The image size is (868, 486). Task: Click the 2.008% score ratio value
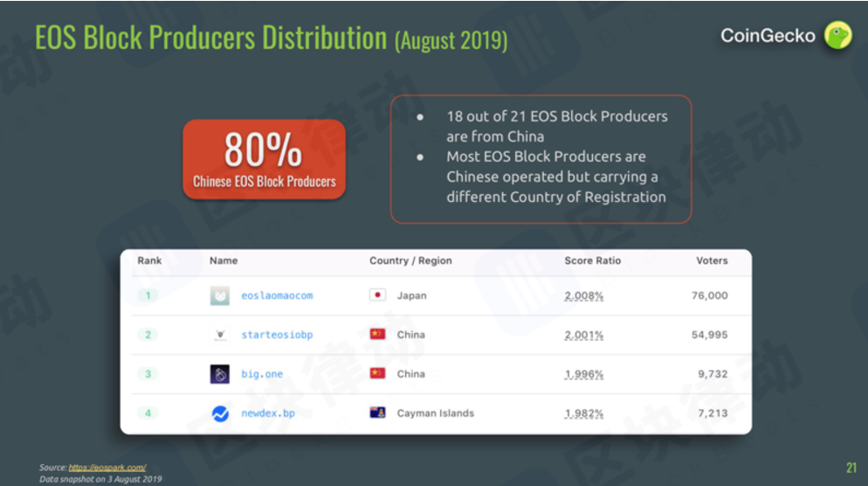tap(583, 296)
